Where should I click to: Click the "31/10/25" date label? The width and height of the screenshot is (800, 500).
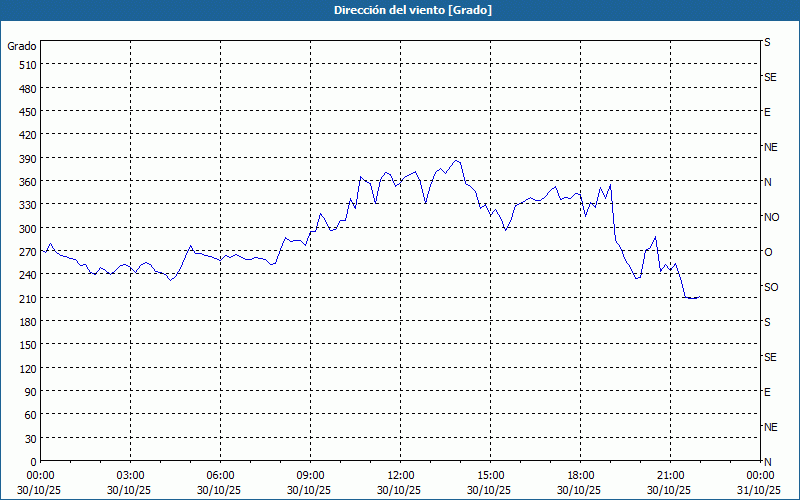pyautogui.click(x=759, y=490)
